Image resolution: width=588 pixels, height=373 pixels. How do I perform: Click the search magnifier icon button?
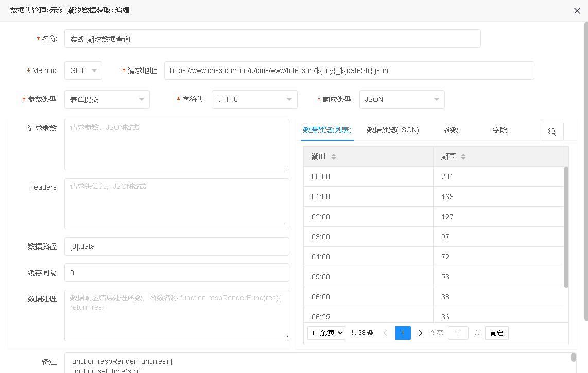click(x=552, y=131)
